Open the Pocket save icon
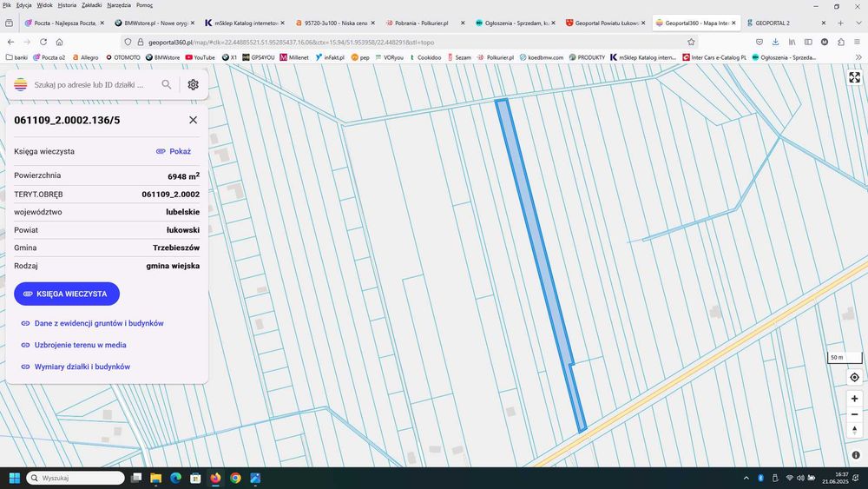 pos(759,42)
